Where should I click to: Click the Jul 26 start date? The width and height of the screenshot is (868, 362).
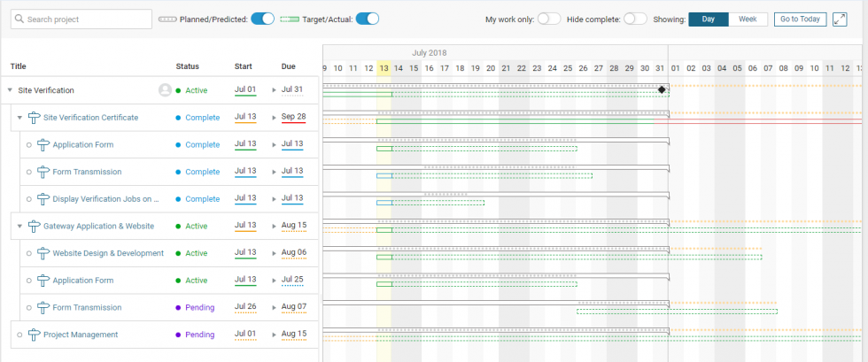(245, 306)
